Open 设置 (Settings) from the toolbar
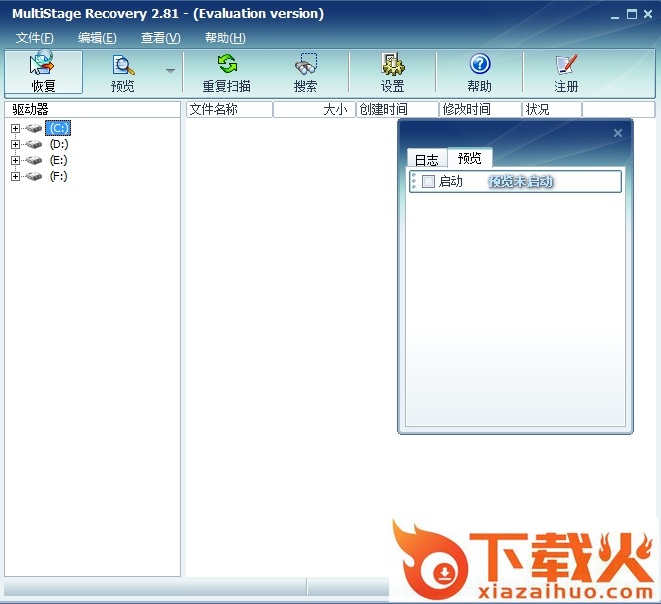Viewport: 661px width, 604px height. tap(392, 72)
